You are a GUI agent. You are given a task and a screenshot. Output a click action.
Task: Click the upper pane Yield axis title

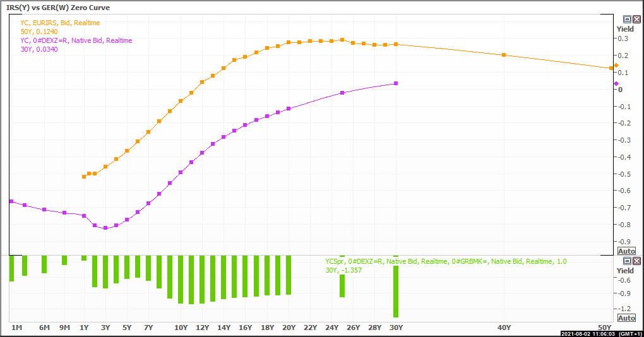click(x=625, y=29)
